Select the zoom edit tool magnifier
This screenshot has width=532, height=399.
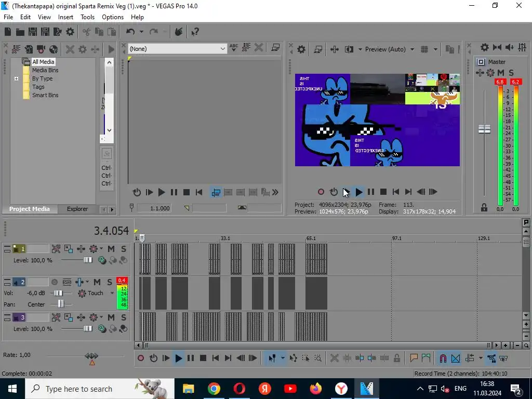pyautogui.click(x=318, y=358)
